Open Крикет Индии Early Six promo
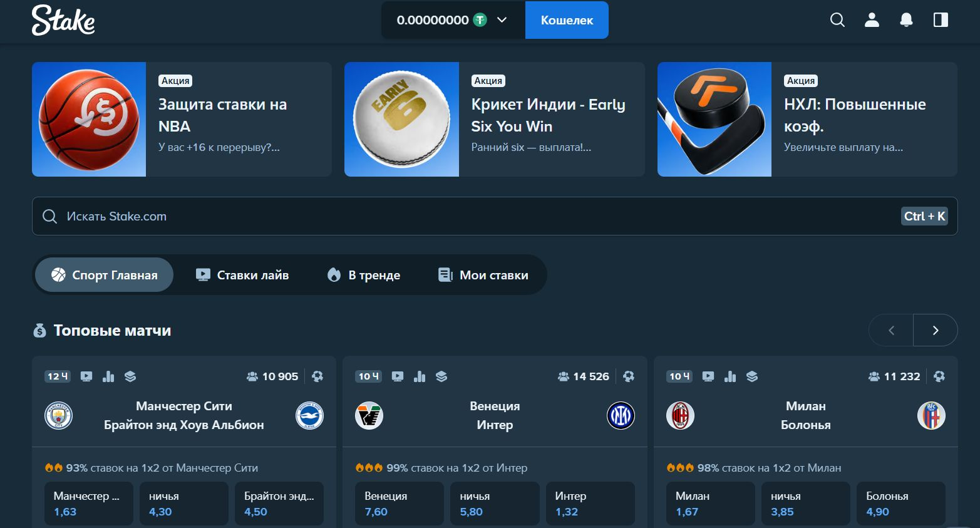 pyautogui.click(x=495, y=119)
